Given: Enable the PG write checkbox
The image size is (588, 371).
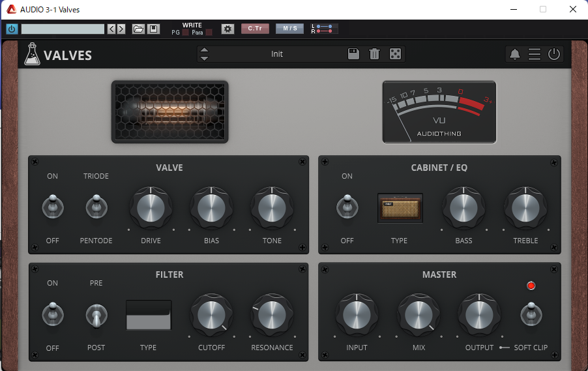Looking at the screenshot, I should point(186,33).
